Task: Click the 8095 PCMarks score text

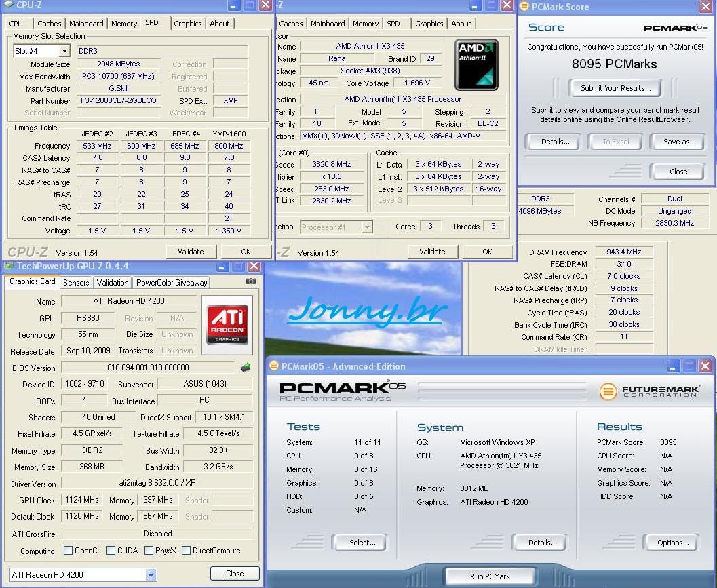Action: (614, 64)
